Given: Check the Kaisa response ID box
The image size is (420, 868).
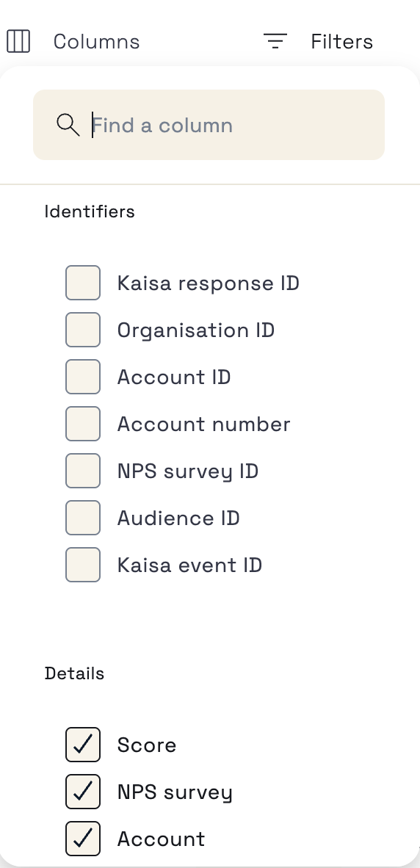Looking at the screenshot, I should coord(83,283).
